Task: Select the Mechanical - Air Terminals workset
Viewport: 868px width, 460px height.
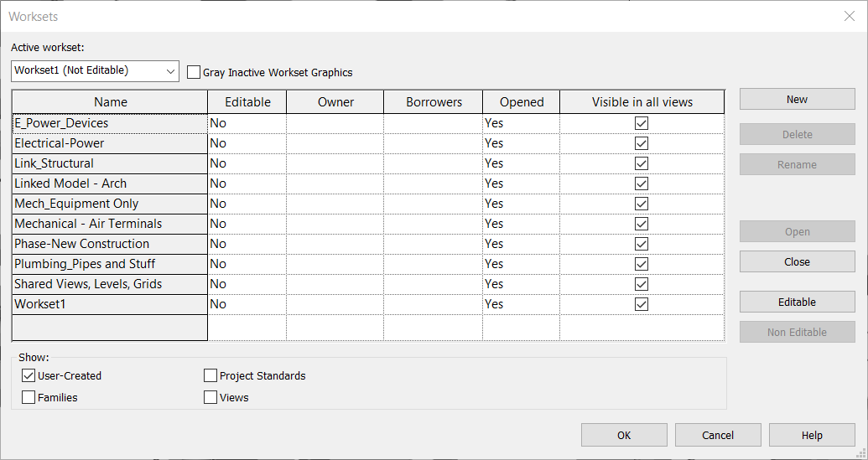Action: point(110,224)
